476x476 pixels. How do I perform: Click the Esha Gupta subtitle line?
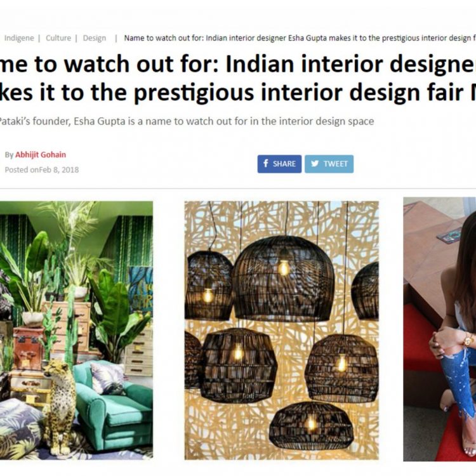(187, 121)
